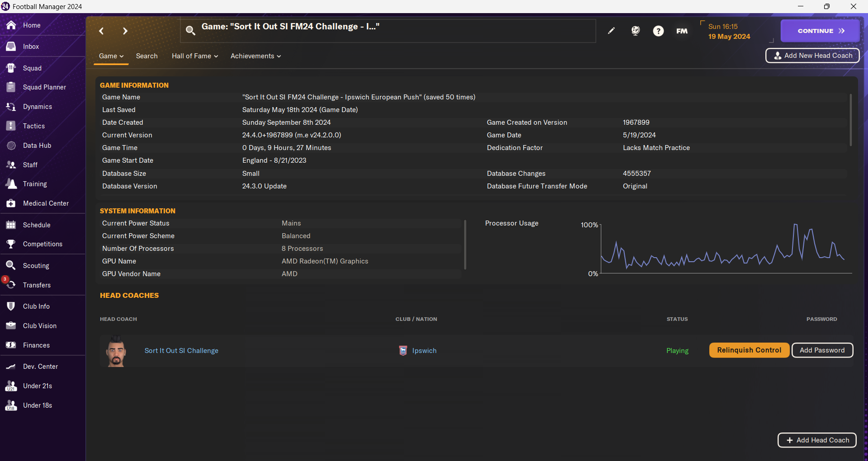The image size is (868, 461).
Task: Expand the Game dropdown tab
Action: (111, 56)
